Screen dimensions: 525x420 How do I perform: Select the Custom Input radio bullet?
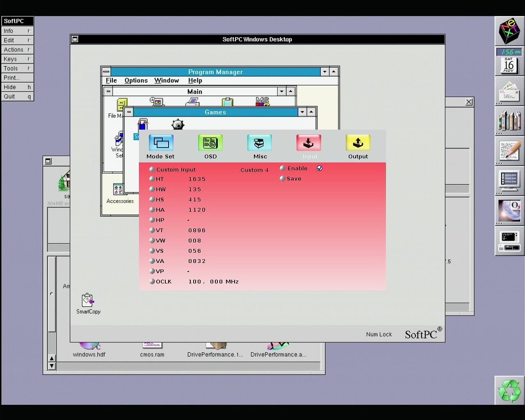click(x=152, y=169)
